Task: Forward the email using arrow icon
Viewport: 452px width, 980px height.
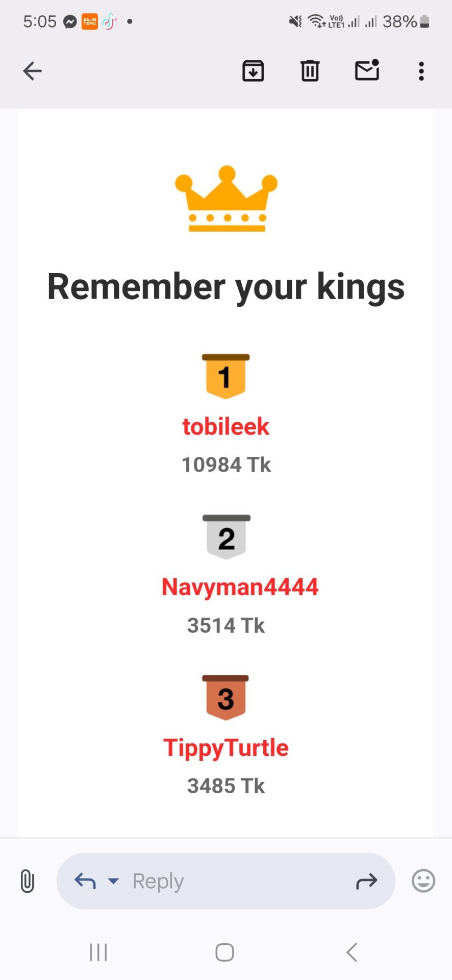Action: (x=366, y=881)
